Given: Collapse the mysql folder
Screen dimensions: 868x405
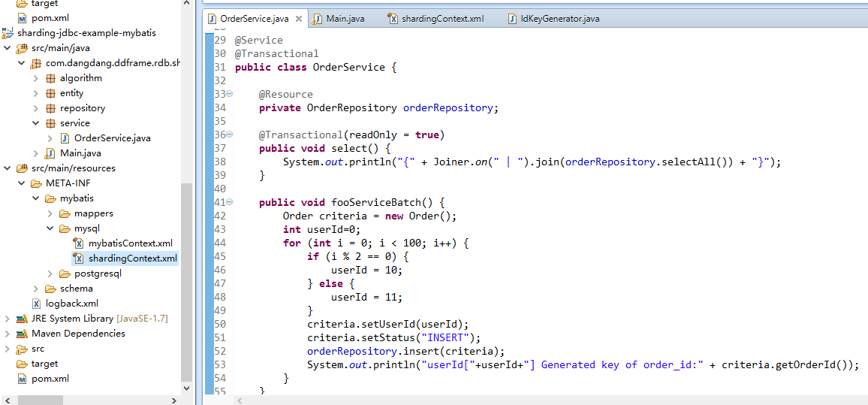Looking at the screenshot, I should 50,228.
